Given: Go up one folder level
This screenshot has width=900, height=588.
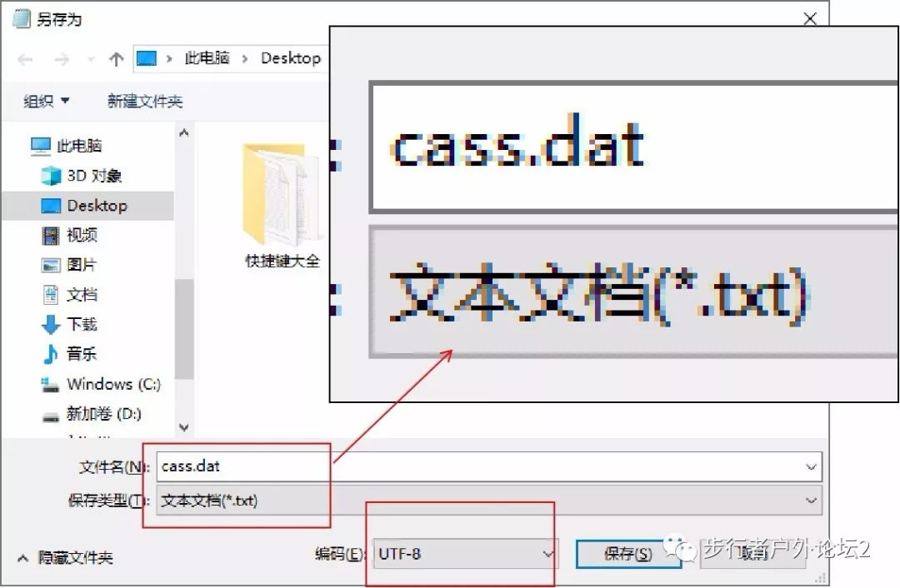Looking at the screenshot, I should pos(116,58).
